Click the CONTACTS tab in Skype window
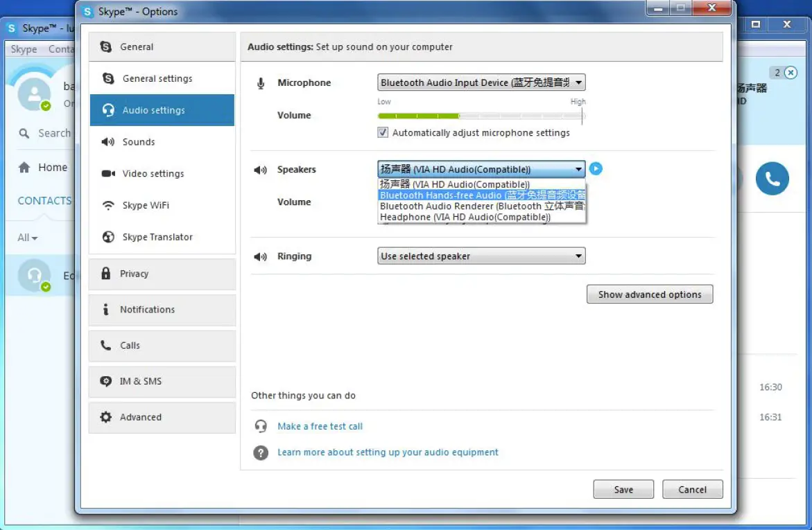Viewport: 812px width, 530px height. [44, 201]
